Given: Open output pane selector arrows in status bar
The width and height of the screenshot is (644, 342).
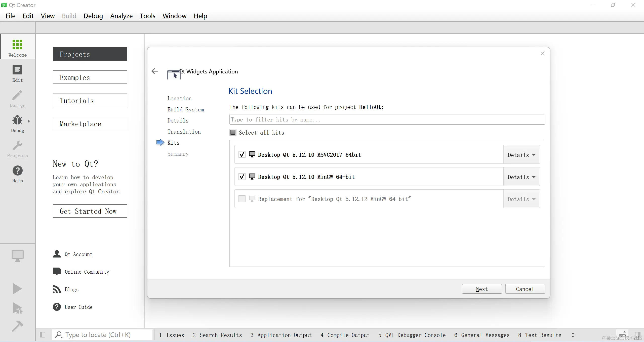Looking at the screenshot, I should [x=573, y=335].
